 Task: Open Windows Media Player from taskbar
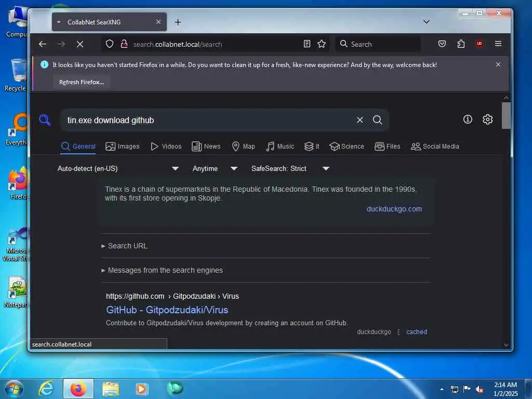[141, 389]
